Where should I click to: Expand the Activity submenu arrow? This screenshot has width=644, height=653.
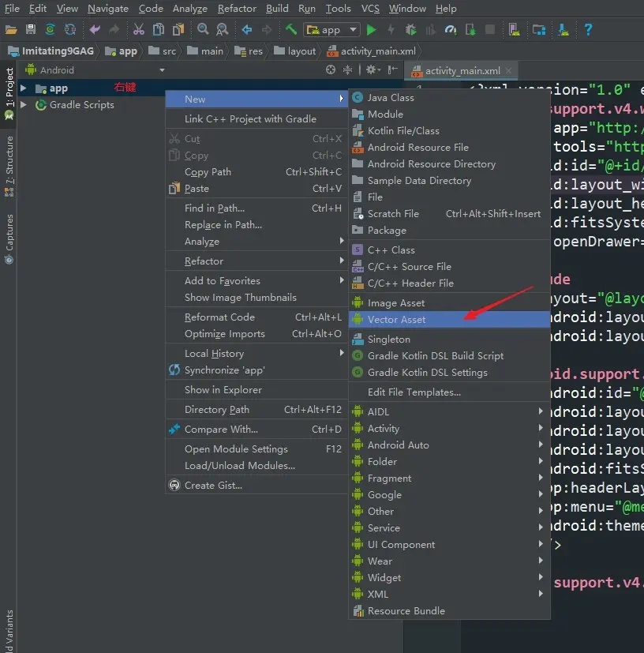point(541,428)
